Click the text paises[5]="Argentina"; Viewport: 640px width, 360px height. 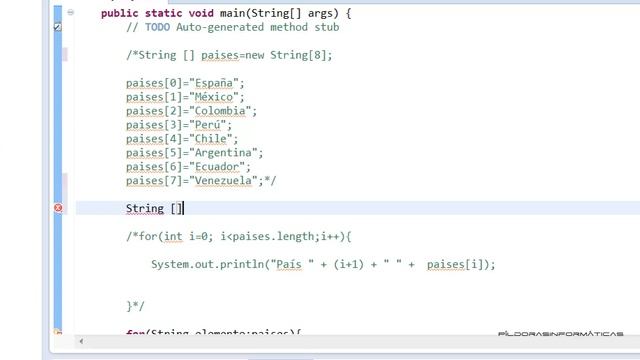195,153
